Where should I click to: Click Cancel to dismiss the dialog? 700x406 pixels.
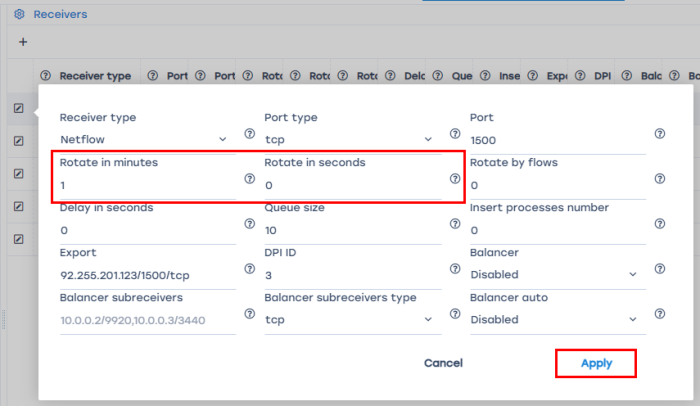tap(443, 363)
